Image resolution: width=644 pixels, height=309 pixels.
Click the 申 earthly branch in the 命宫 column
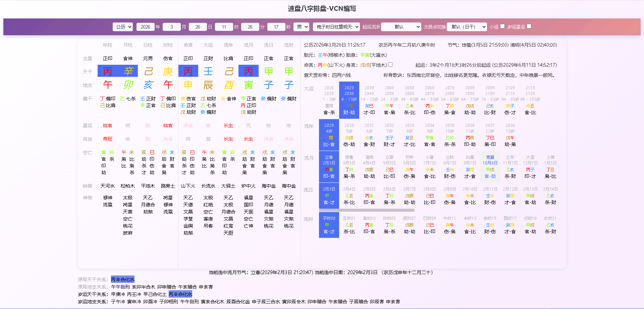(x=188, y=85)
